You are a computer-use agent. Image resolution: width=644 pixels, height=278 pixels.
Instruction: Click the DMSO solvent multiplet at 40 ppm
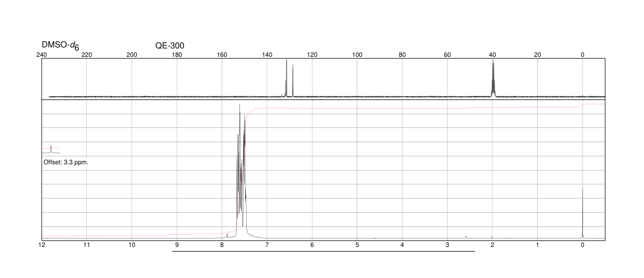[x=493, y=78]
